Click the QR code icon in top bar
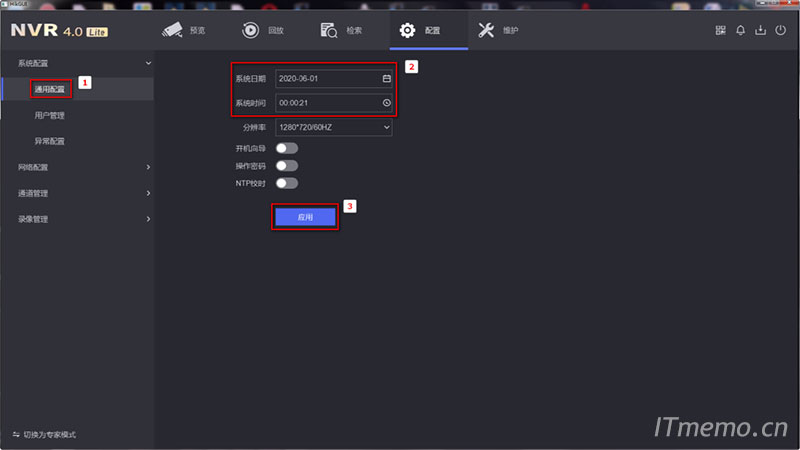The height and width of the screenshot is (450, 800). [x=720, y=30]
